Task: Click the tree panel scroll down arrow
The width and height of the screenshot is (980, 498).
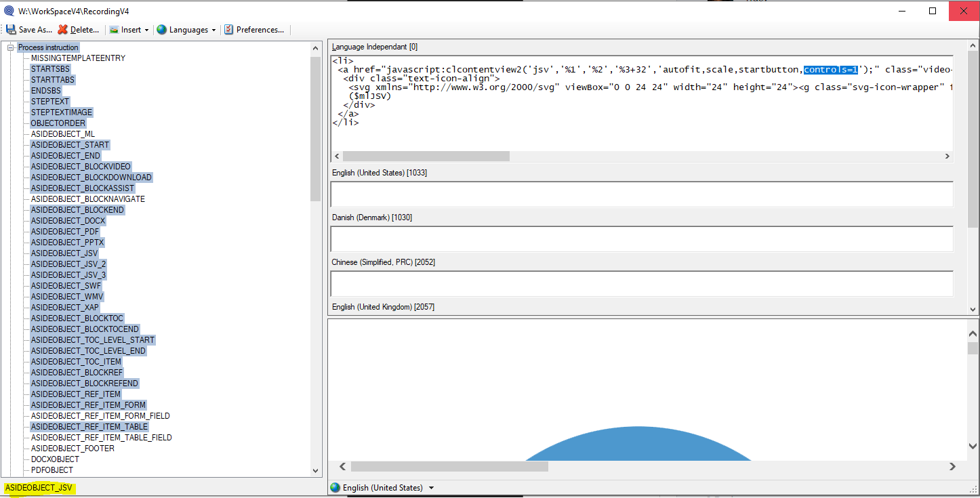Action: 315,470
